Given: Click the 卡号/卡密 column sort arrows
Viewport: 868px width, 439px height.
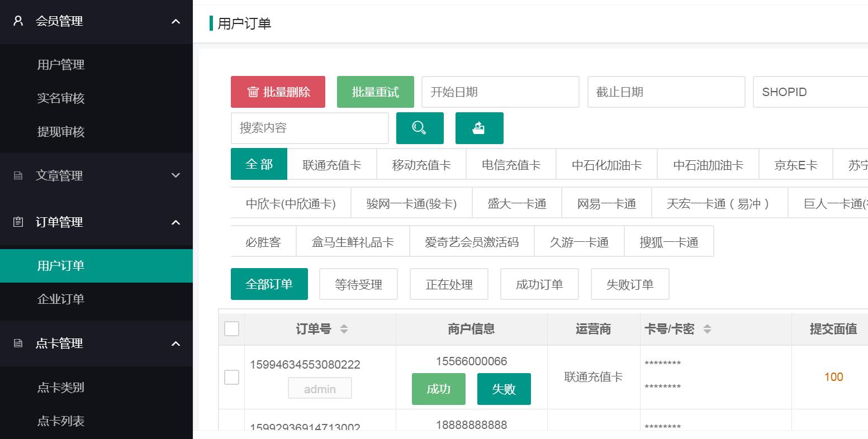Looking at the screenshot, I should [707, 329].
